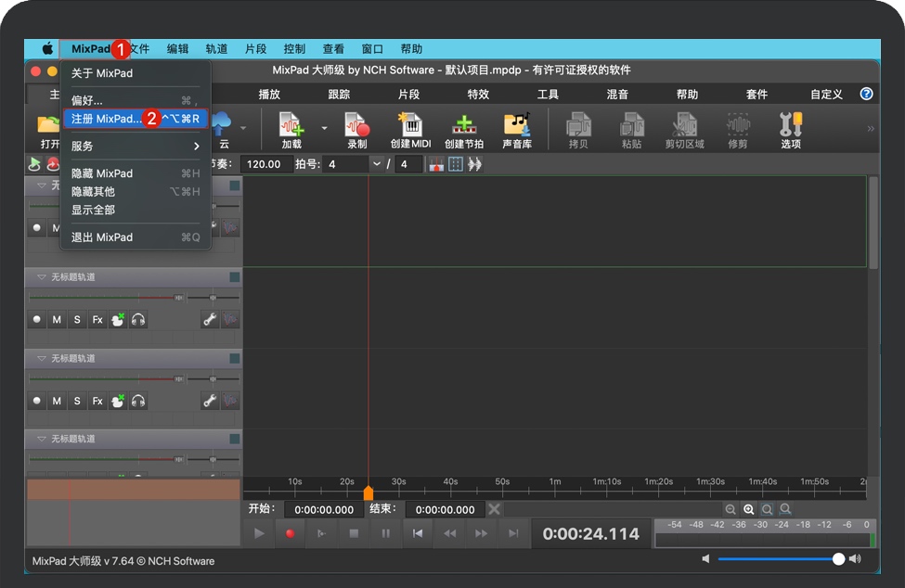Collapse the fourth 无标题轨道 track triangle

click(42, 440)
